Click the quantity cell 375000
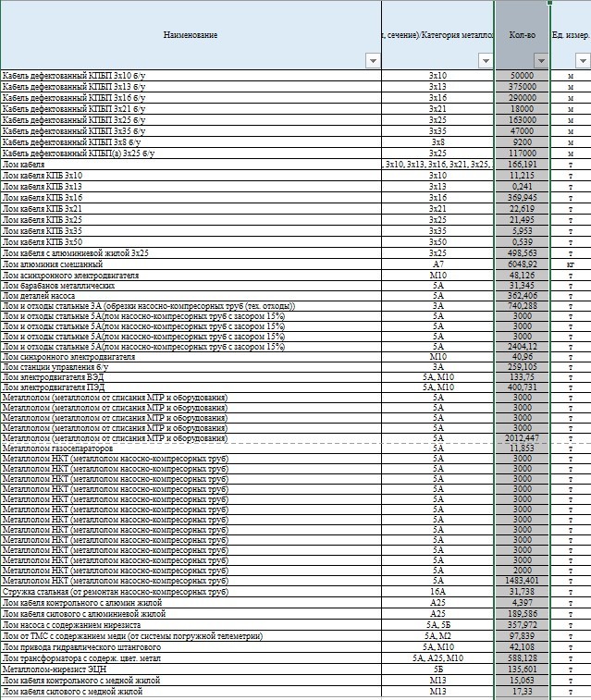 pyautogui.click(x=522, y=86)
